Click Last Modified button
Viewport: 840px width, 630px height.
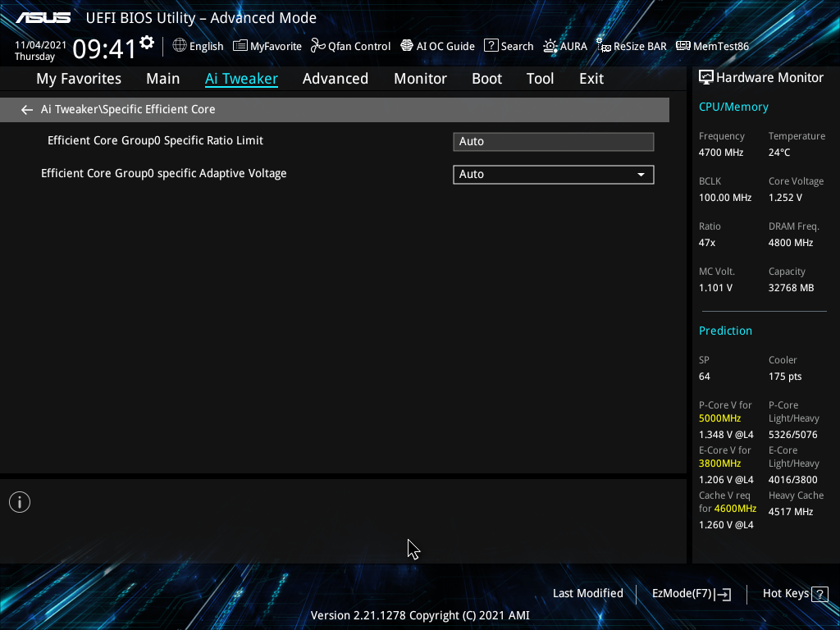tap(587, 594)
